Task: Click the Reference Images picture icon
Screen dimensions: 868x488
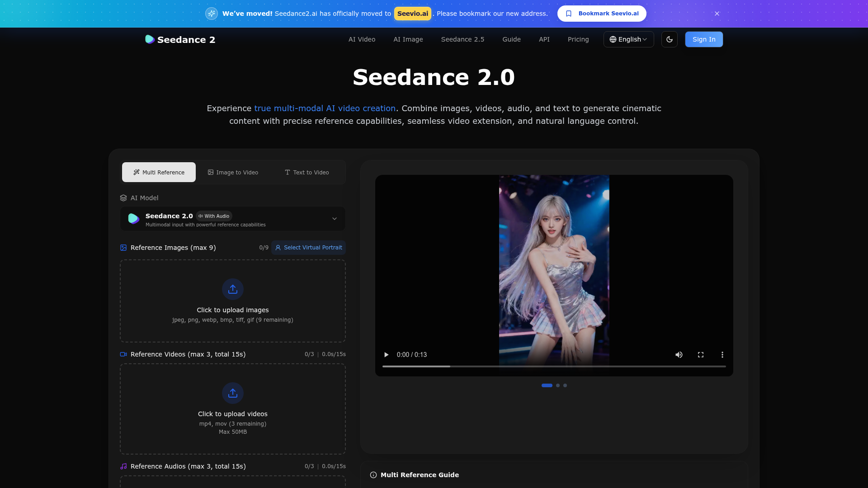Action: click(x=123, y=248)
